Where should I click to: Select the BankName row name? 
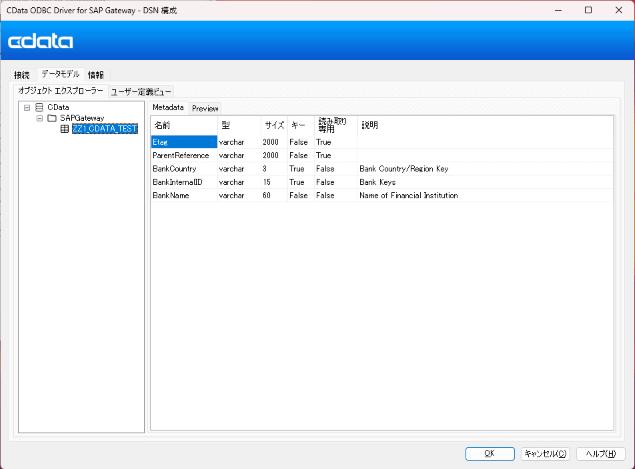point(184,196)
